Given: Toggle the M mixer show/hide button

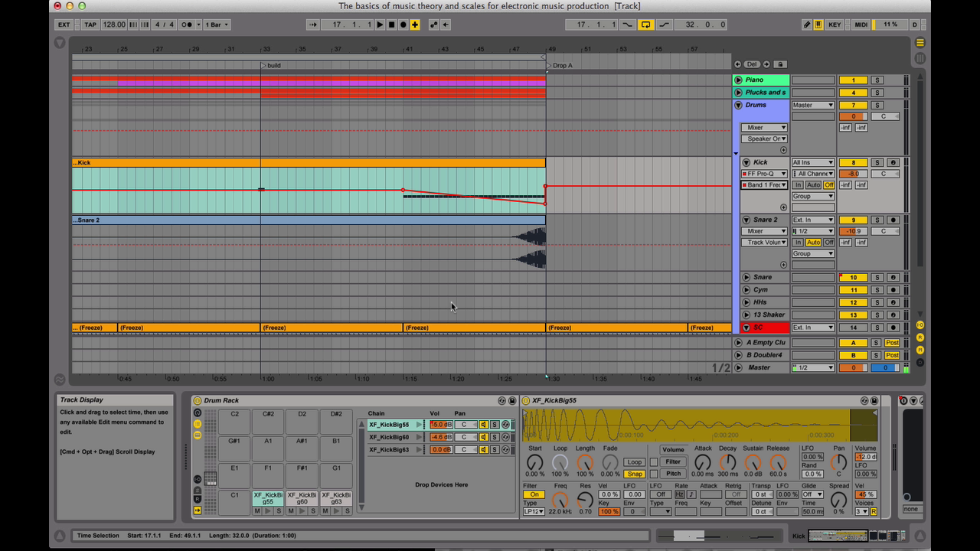Looking at the screenshot, I should 920,350.
